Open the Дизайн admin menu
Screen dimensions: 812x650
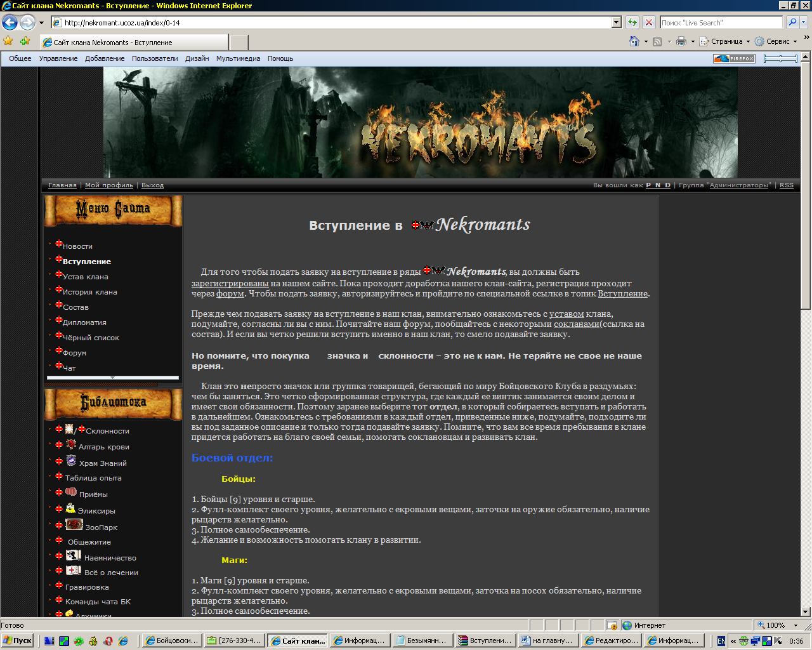(x=197, y=58)
